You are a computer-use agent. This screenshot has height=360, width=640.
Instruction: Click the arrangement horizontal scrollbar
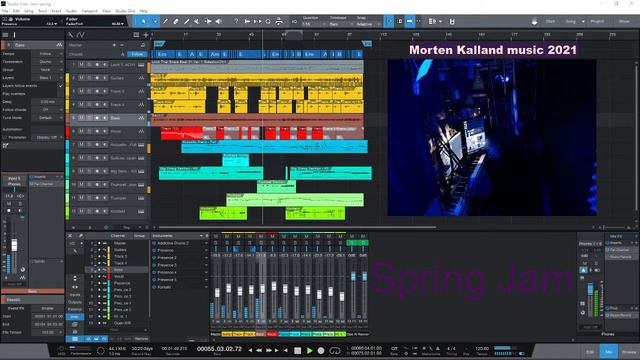pos(297,227)
